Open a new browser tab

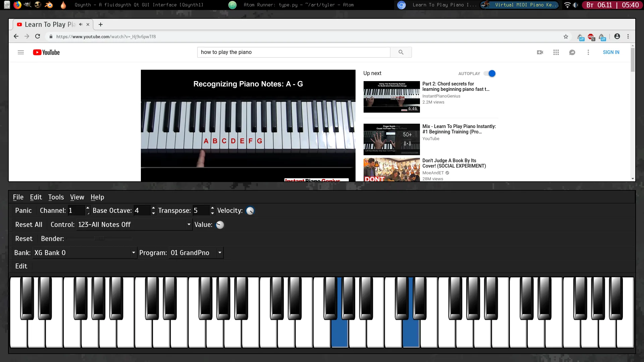pos(101,24)
